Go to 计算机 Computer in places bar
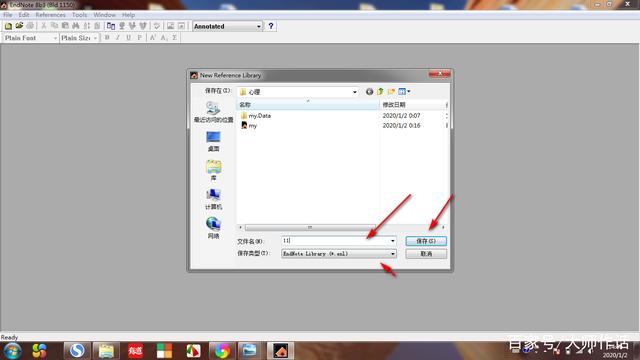Image resolution: width=640 pixels, height=360 pixels. pos(213,199)
